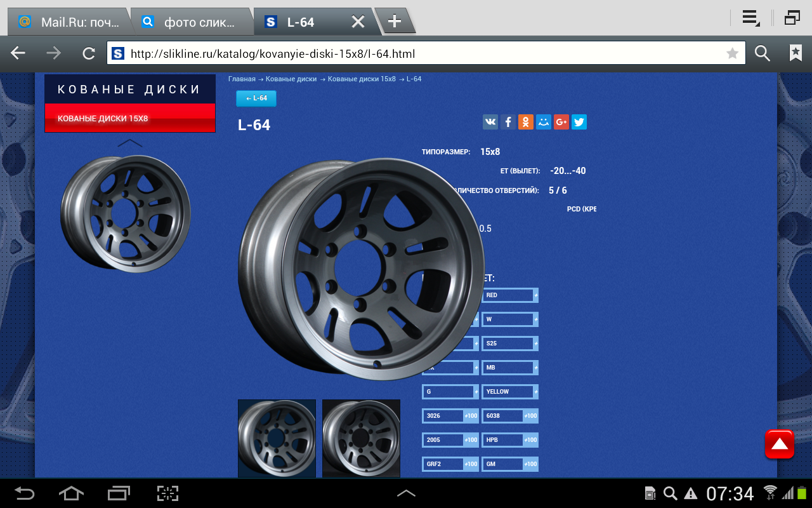Open Кованые диски 15x8 breadcrumb link
812x508 pixels.
pos(362,79)
